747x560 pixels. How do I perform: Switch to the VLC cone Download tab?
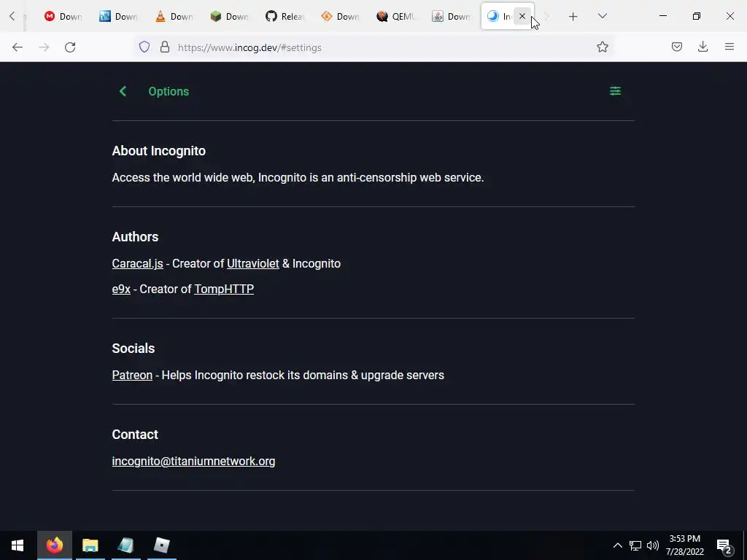point(174,16)
